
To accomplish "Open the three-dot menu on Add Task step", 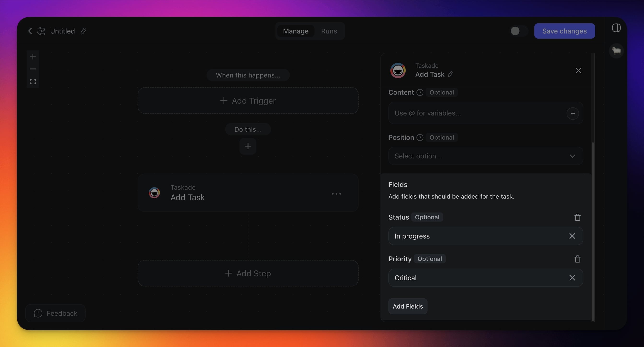I will (336, 194).
